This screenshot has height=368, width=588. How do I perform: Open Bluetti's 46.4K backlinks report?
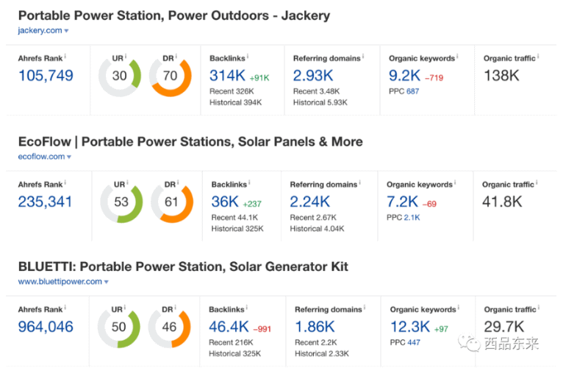click(229, 327)
